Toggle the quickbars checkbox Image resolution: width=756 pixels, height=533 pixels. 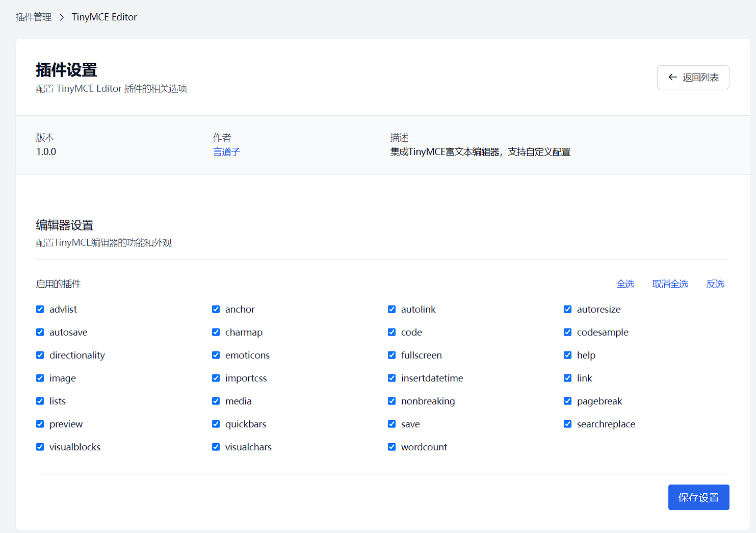(216, 424)
